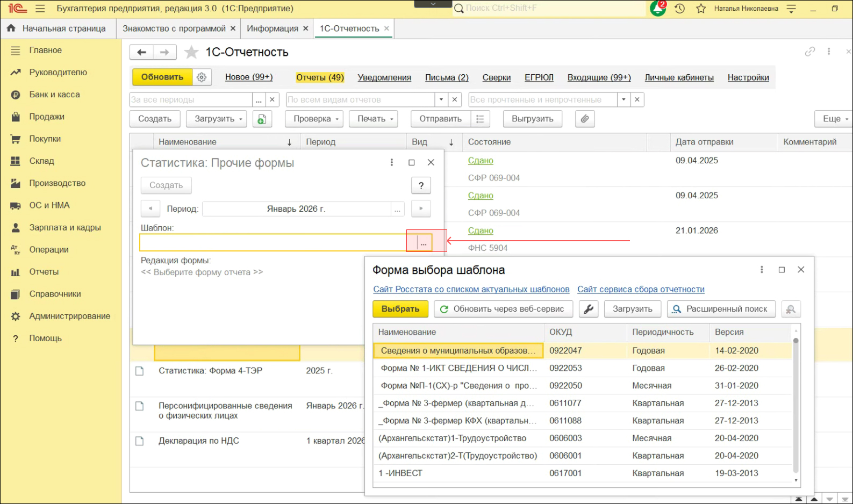Click the paperclip attachment icon

pos(585,119)
